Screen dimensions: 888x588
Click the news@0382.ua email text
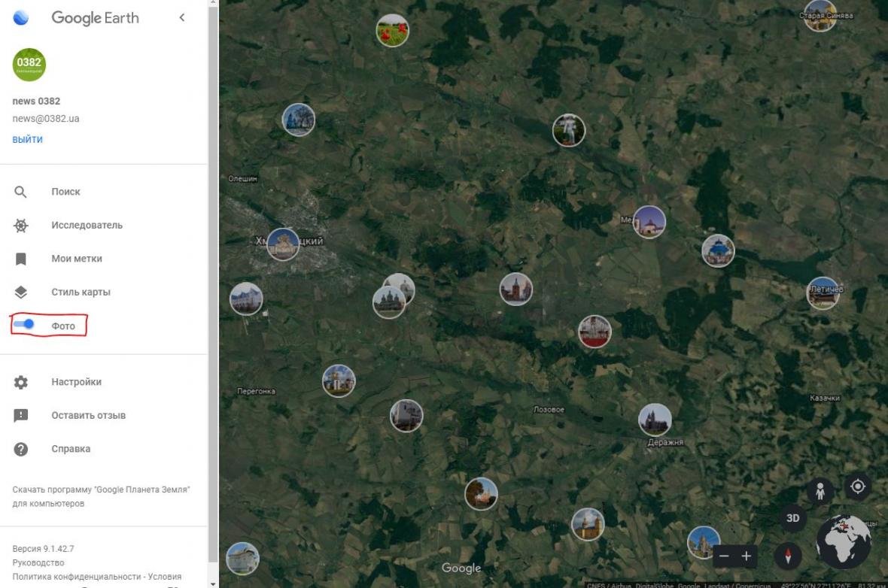(46, 119)
